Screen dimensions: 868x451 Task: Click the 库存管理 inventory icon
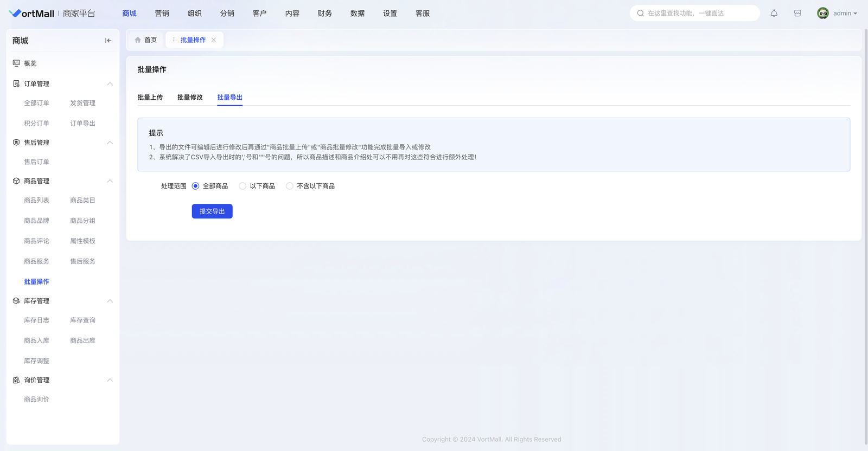[x=16, y=301]
